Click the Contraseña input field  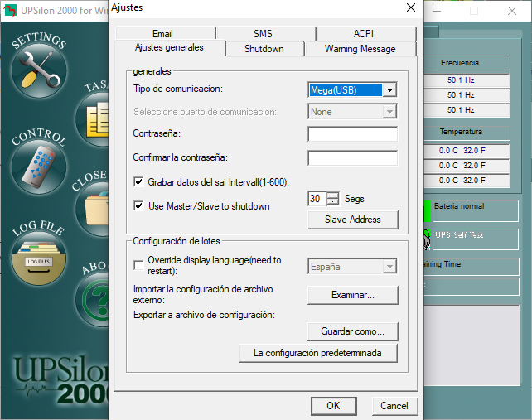[352, 134]
